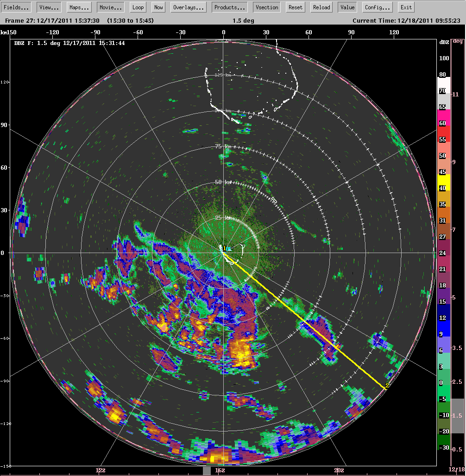This screenshot has height=476, width=466.
Task: Click the Exit button
Action: 406,7
